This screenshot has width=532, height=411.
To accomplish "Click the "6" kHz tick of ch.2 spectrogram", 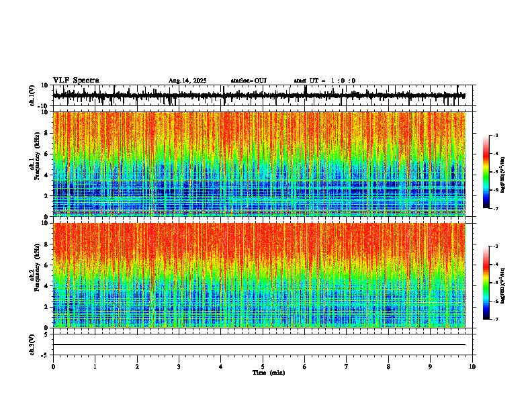I will pos(46,265).
